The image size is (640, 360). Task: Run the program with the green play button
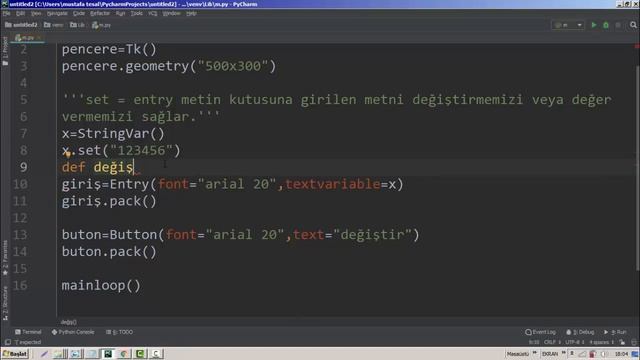pyautogui.click(x=594, y=25)
